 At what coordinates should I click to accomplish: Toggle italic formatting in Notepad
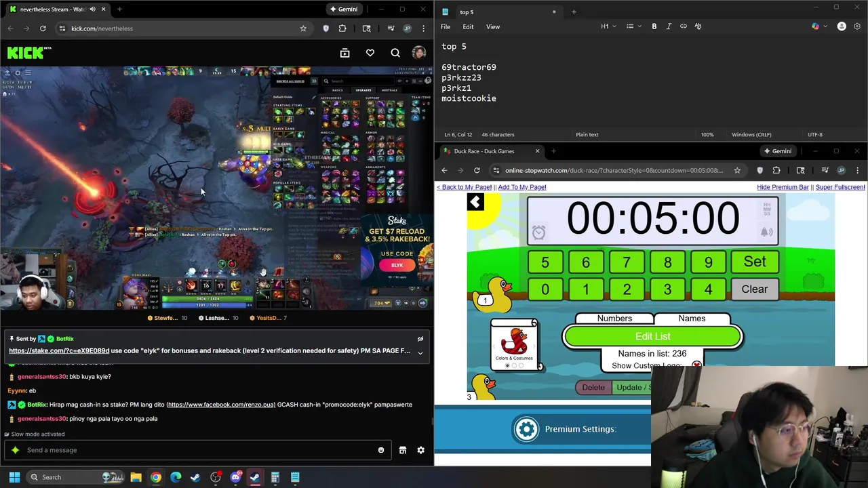[669, 26]
